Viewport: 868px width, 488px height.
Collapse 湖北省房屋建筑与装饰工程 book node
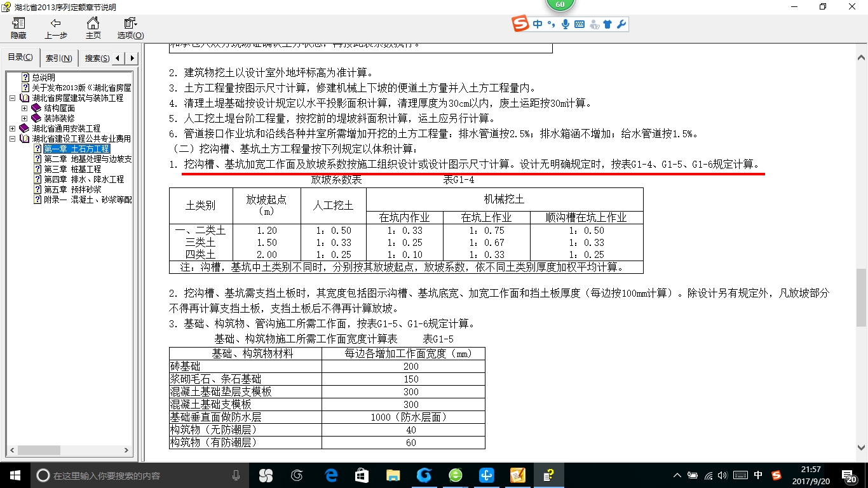tap(12, 98)
